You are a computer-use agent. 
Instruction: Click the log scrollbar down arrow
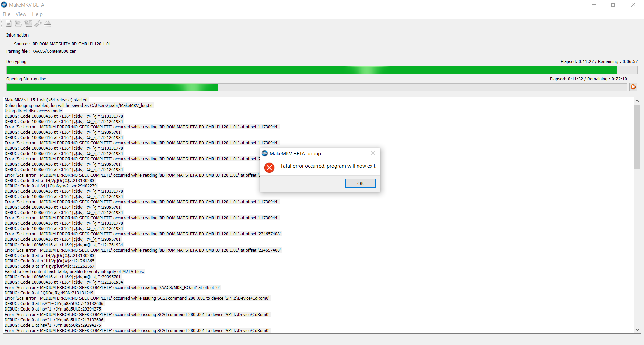point(637,330)
